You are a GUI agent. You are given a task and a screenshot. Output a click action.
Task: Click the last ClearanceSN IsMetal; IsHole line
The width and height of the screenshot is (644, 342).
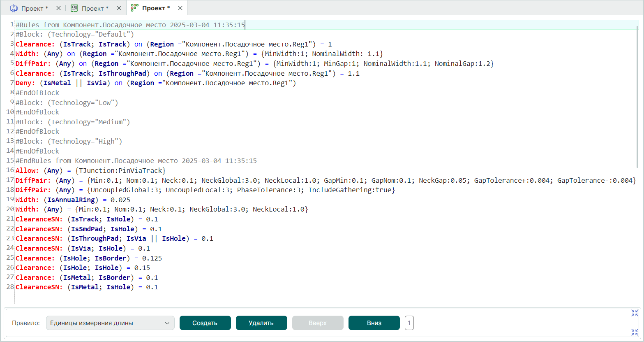click(x=87, y=287)
